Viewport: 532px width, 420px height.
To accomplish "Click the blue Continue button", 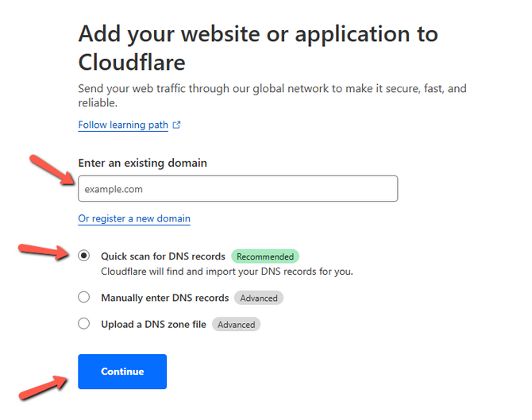I will (x=122, y=372).
